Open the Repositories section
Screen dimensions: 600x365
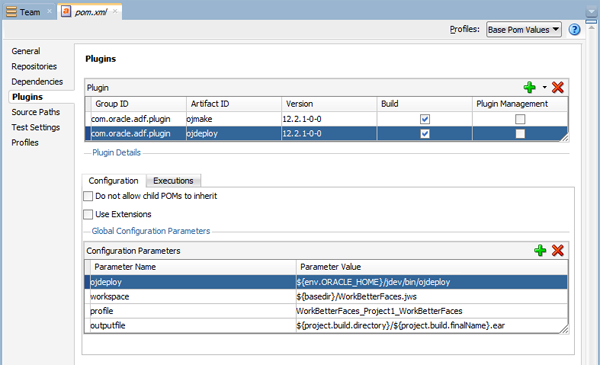pyautogui.click(x=34, y=66)
